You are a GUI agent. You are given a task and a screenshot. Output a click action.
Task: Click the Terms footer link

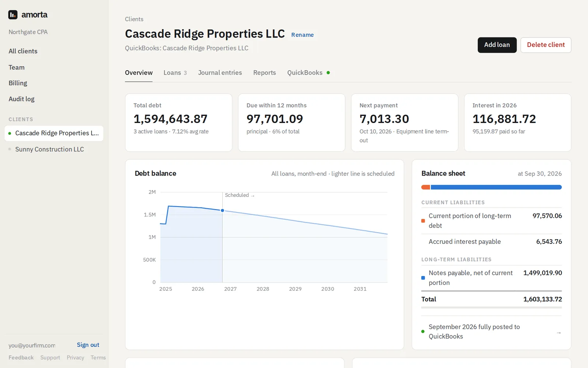pos(98,358)
